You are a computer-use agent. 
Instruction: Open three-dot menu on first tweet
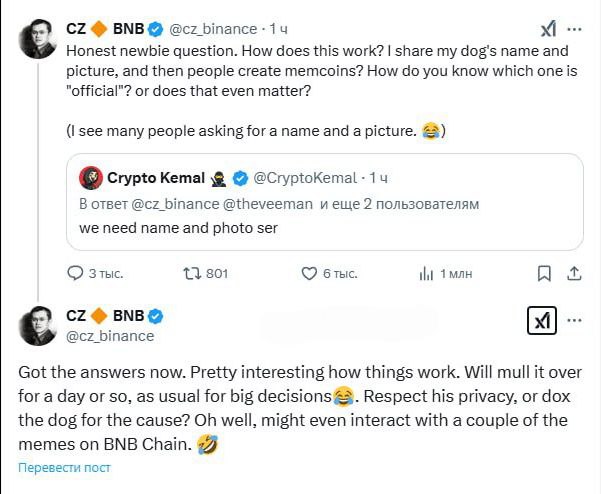tap(579, 28)
